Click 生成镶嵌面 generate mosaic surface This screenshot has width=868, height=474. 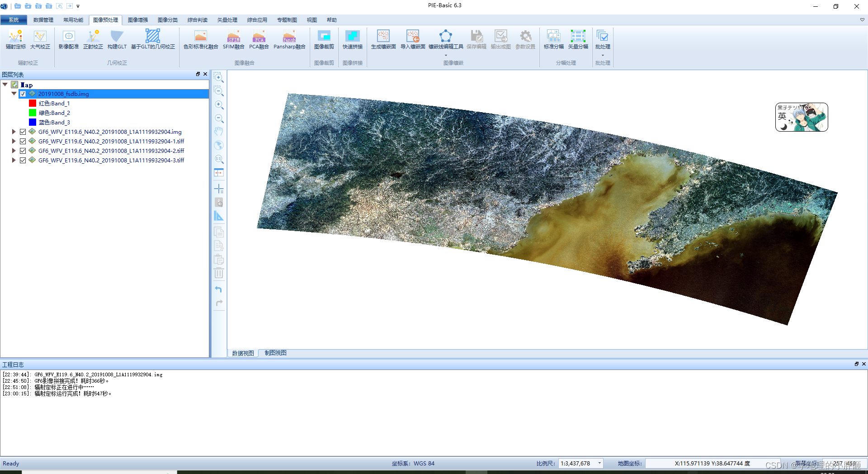point(383,39)
